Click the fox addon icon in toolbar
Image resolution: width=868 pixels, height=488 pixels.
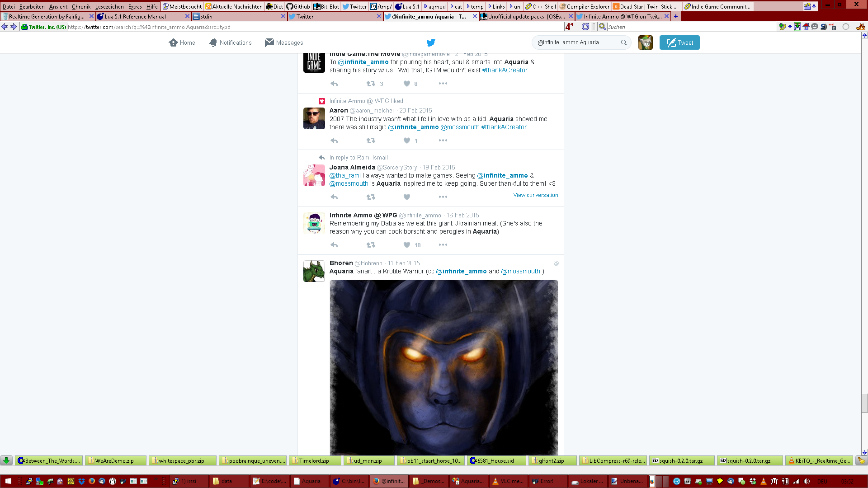tap(860, 27)
